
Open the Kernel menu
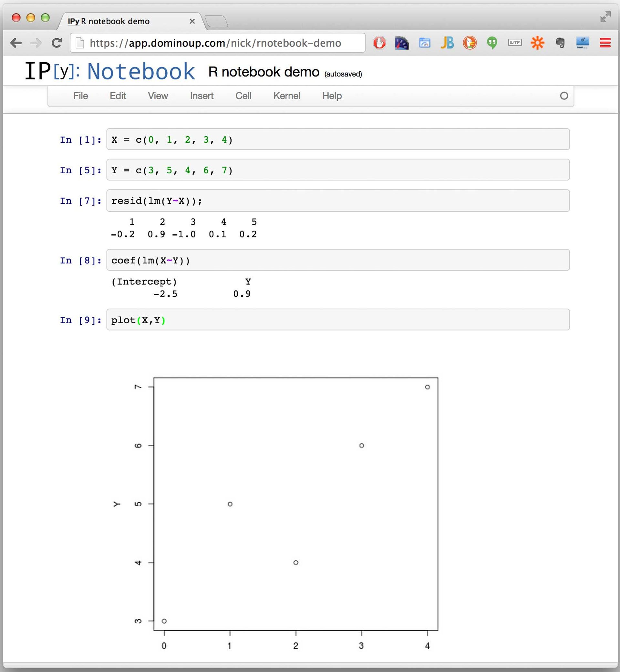tap(286, 96)
